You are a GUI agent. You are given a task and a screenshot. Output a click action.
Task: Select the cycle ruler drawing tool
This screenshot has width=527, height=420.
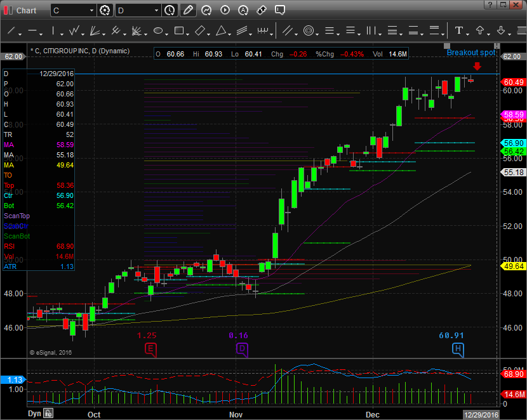[x=263, y=31]
